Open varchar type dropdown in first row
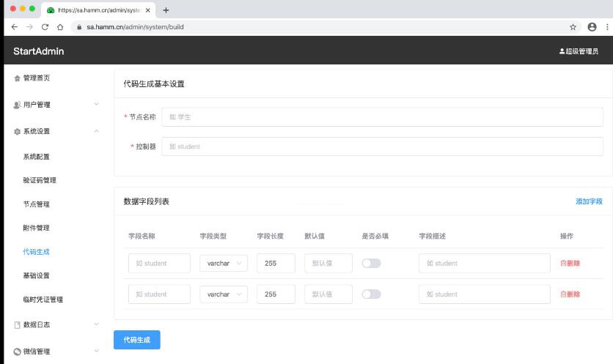613x364 pixels. [224, 263]
